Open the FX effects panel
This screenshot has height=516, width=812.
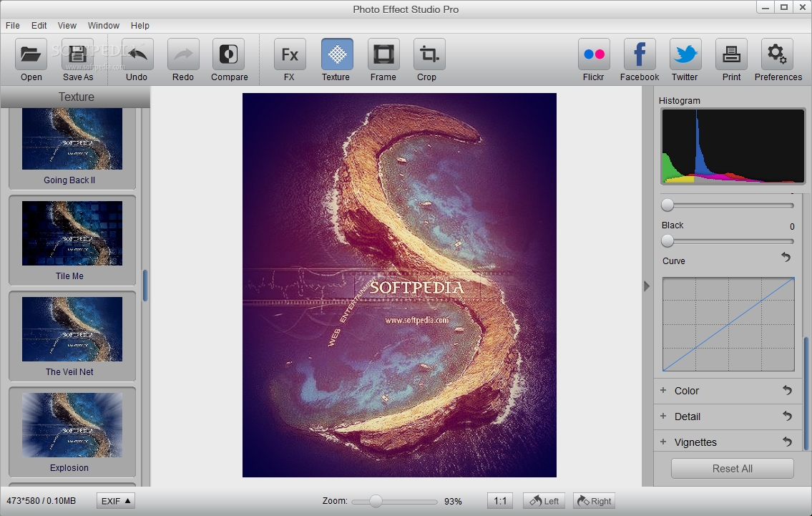click(290, 55)
